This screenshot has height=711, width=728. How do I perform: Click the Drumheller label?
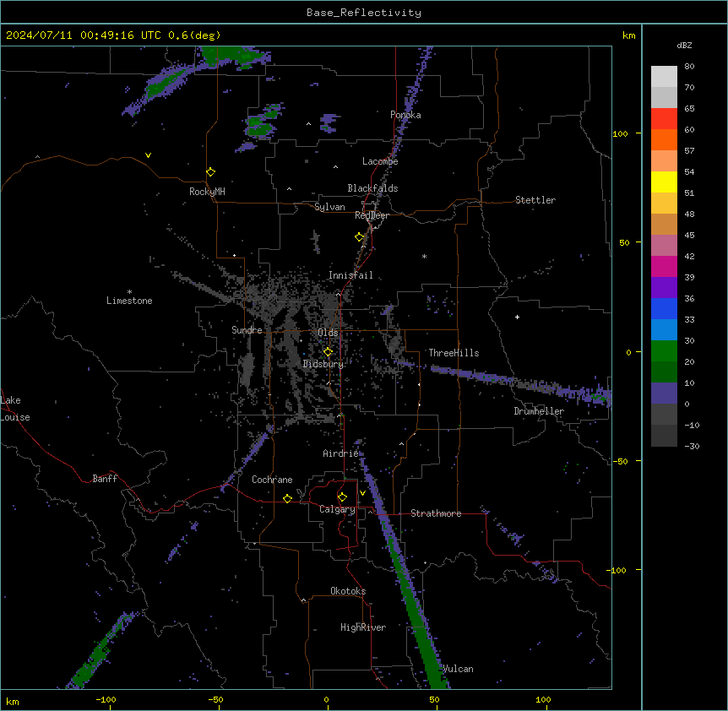[x=539, y=411]
